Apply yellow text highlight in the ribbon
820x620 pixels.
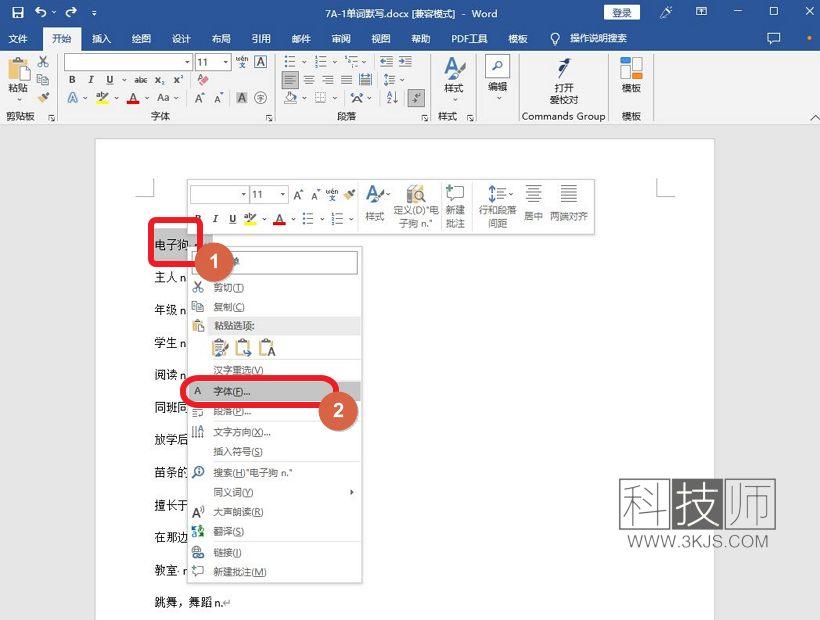(102, 98)
